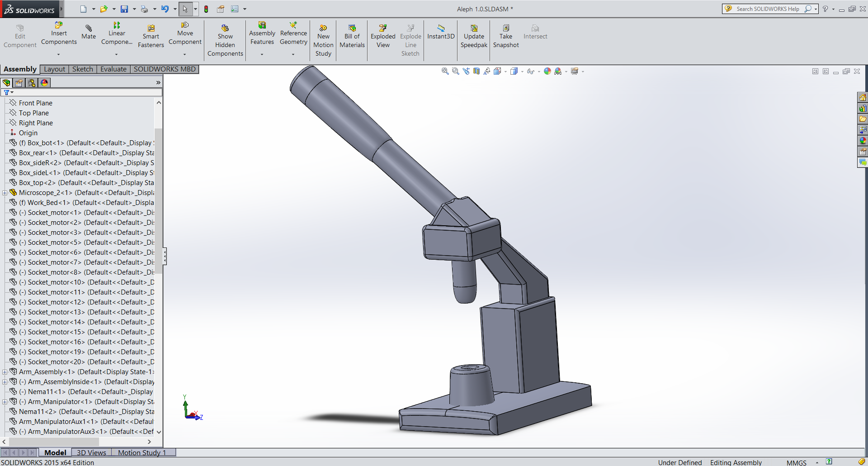The width and height of the screenshot is (868, 466).
Task: Click the Open file icon
Action: point(104,9)
